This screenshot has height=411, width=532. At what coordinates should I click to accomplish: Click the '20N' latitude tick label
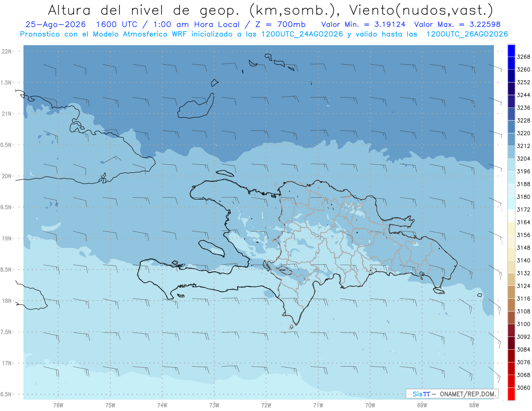point(7,176)
